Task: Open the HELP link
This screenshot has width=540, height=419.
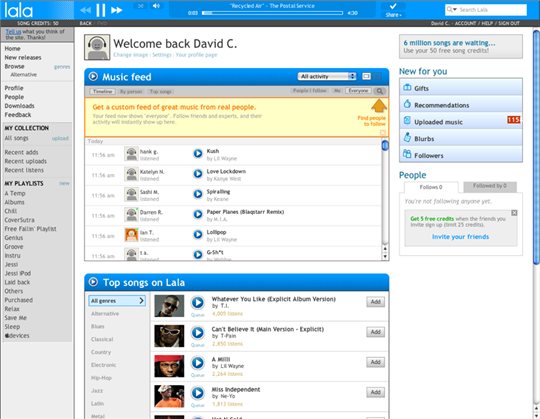Action: pyautogui.click(x=487, y=23)
